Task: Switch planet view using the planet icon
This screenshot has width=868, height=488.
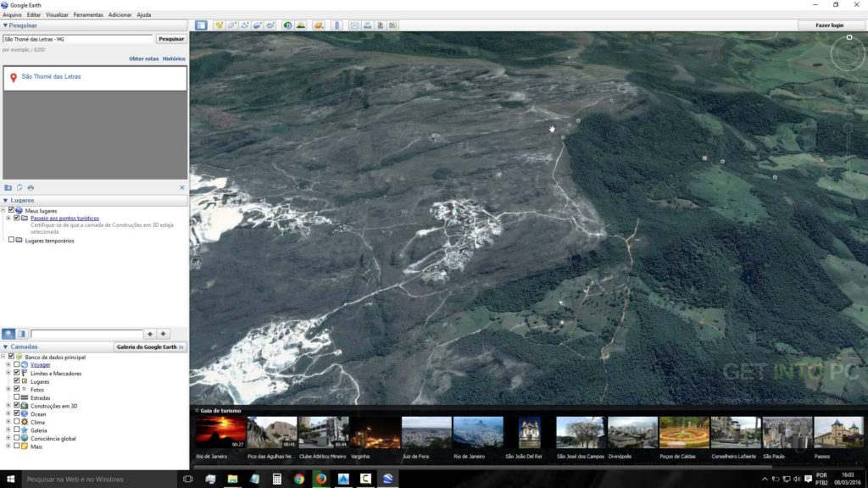Action: point(319,25)
